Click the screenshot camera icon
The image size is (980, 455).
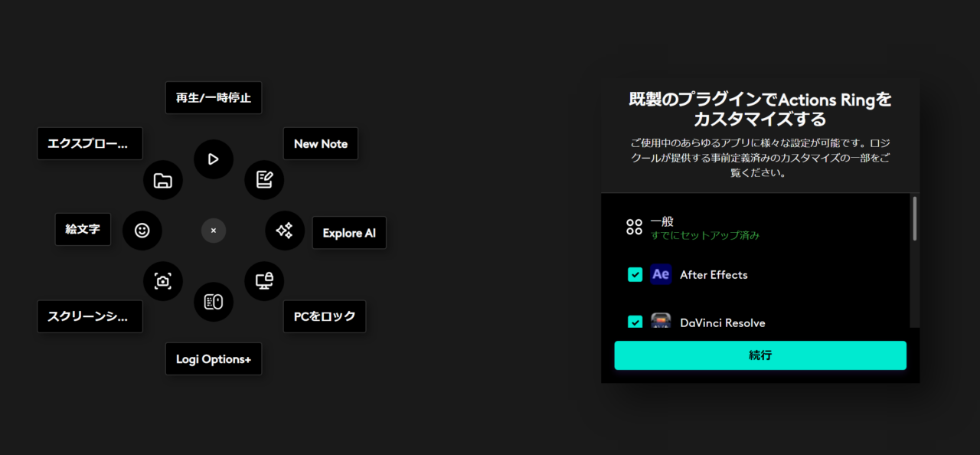coord(163,281)
